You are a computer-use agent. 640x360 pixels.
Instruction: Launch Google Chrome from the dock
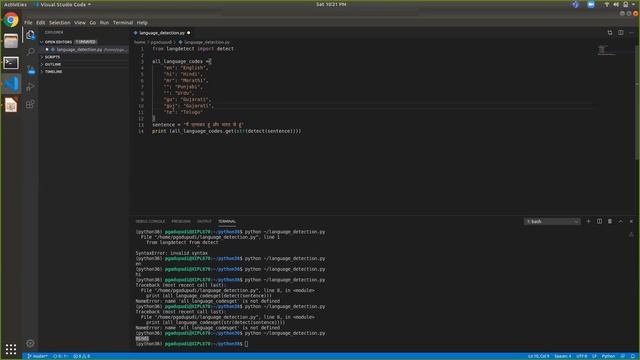point(11,20)
